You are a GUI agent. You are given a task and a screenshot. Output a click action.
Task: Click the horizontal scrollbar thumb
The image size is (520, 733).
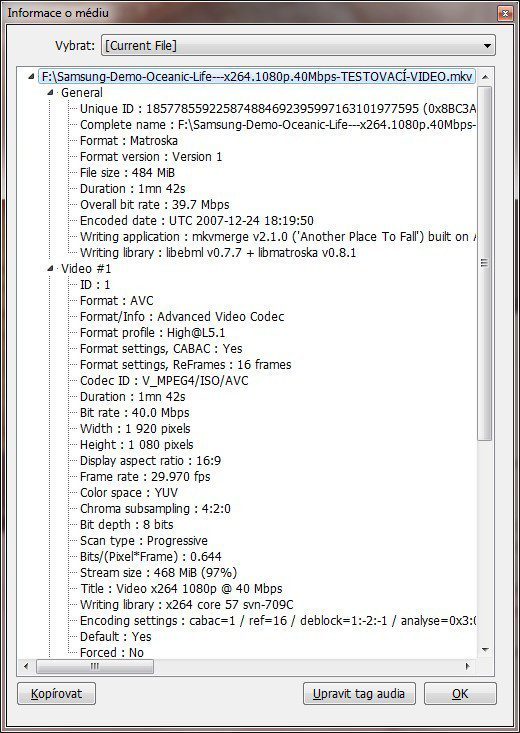[94, 666]
